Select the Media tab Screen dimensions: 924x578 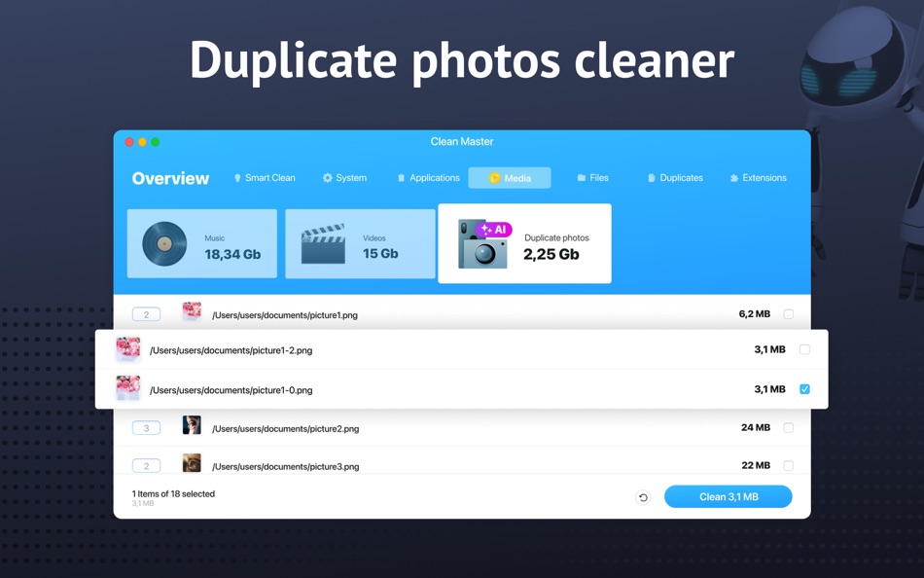coord(510,178)
